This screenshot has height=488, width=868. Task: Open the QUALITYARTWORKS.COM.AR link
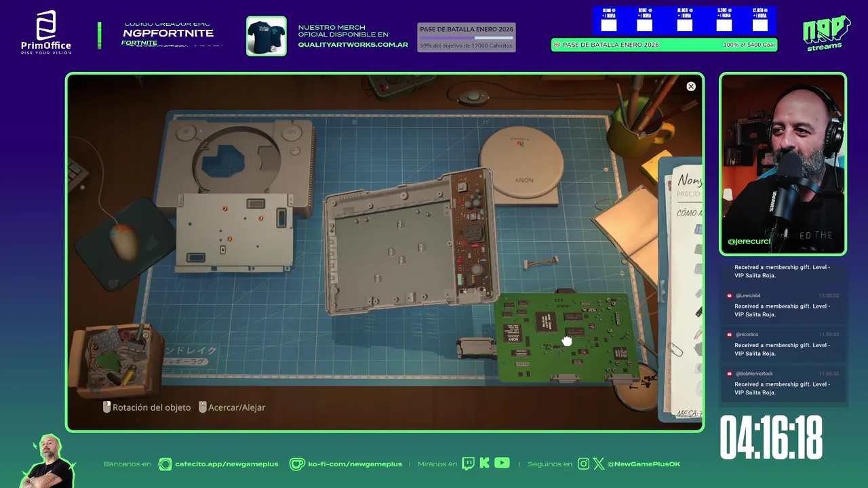click(353, 45)
